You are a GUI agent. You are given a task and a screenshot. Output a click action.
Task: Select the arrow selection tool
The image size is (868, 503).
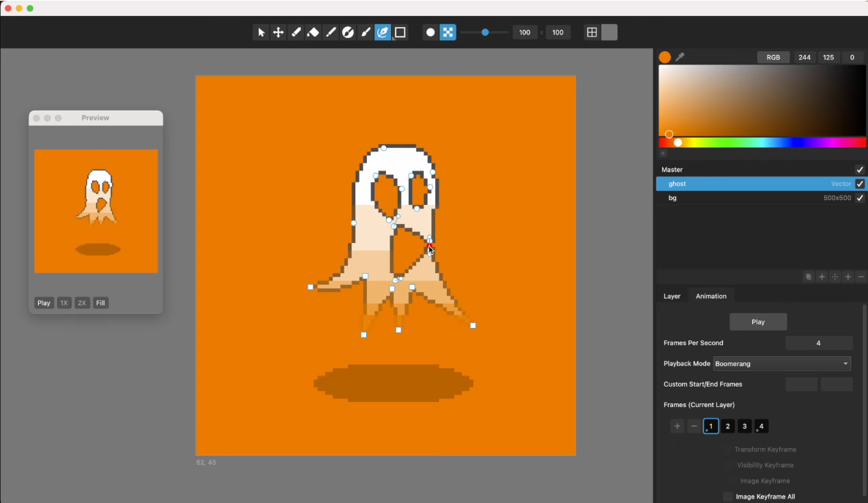(x=261, y=32)
